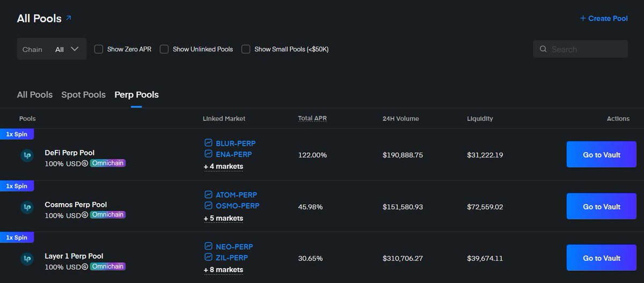Click the Omnichain tag under Cosmos Perp Pool
This screenshot has height=283, width=644.
(107, 214)
